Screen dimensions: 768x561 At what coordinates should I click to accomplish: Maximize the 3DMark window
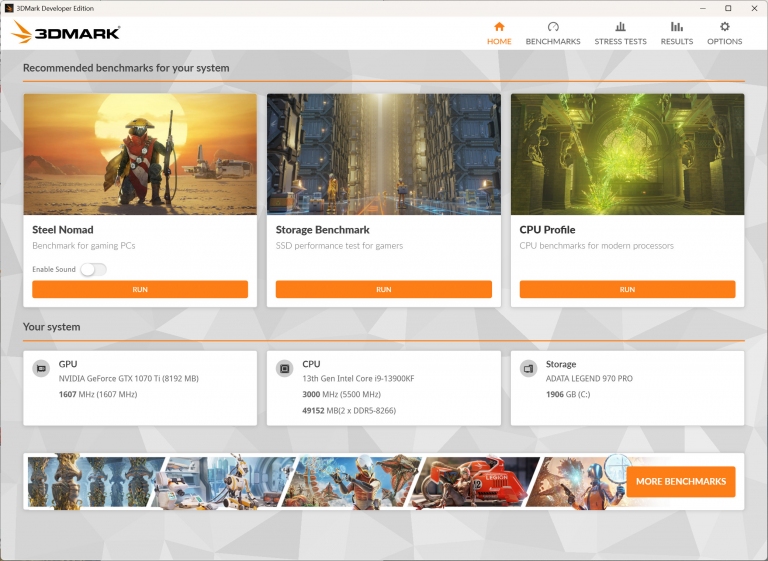click(727, 8)
